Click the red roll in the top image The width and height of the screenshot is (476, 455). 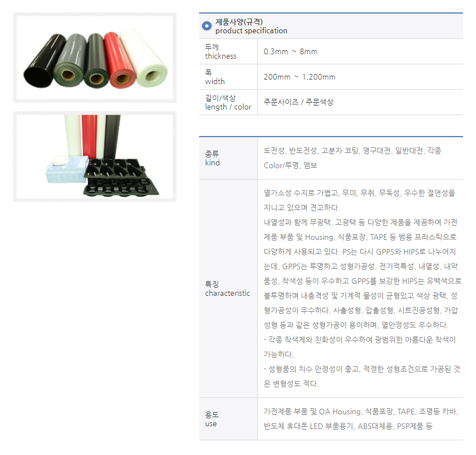point(120,61)
